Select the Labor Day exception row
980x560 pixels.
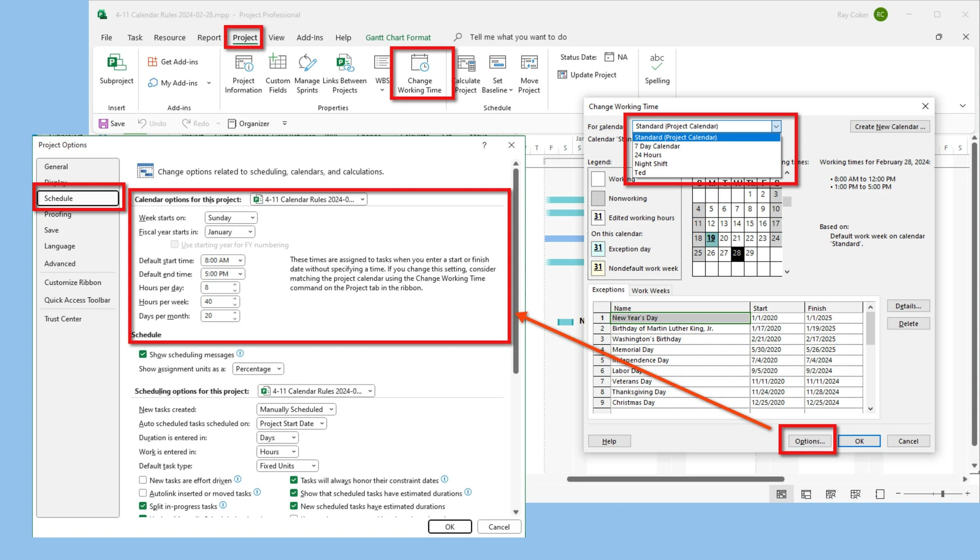(728, 371)
